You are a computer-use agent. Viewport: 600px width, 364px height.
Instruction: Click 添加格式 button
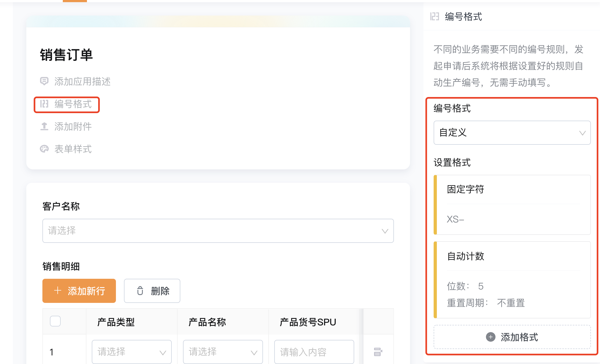512,337
